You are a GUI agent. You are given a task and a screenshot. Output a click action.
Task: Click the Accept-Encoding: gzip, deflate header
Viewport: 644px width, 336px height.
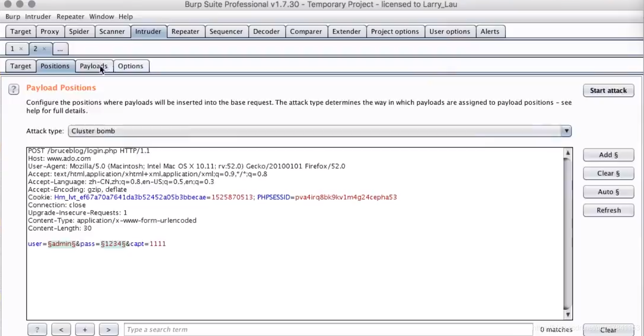click(x=77, y=189)
